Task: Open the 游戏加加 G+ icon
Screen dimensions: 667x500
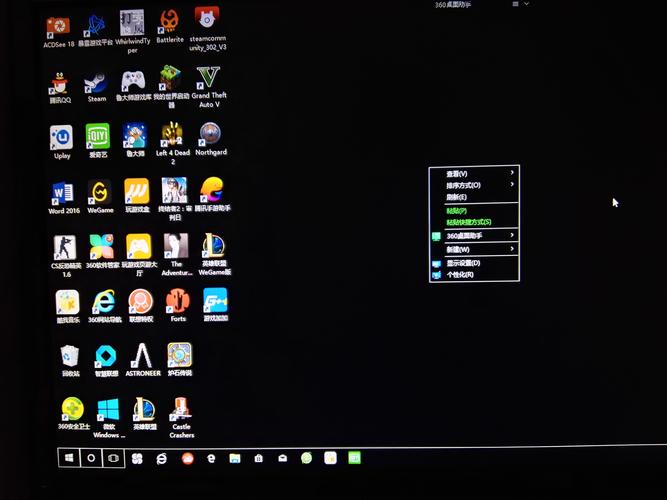Action: [215, 304]
